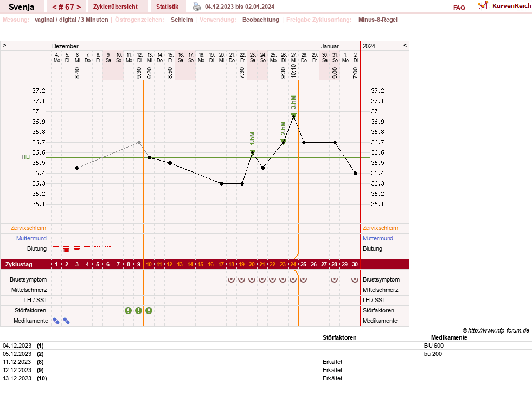Image resolution: width=532 pixels, height=402 pixels.
Task: Click Brustsymptom icon on cycle day 24
Action: (x=293, y=279)
